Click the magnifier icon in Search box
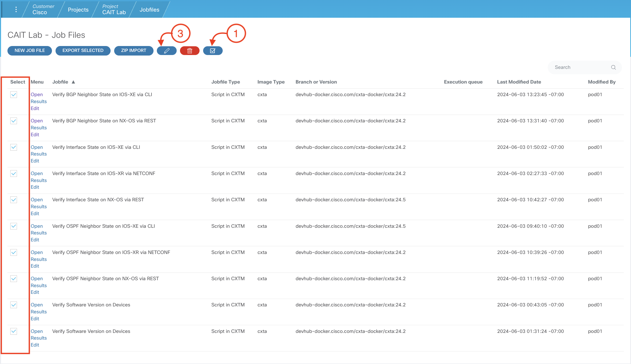 pos(613,67)
